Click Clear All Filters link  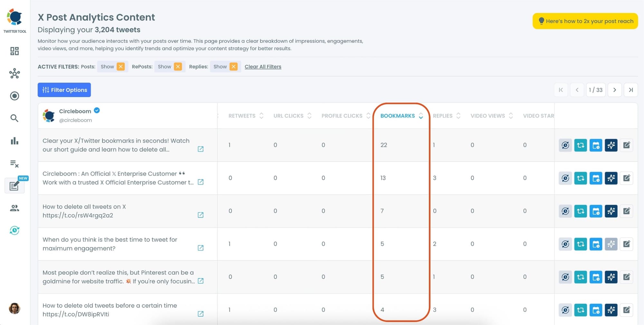pos(263,67)
